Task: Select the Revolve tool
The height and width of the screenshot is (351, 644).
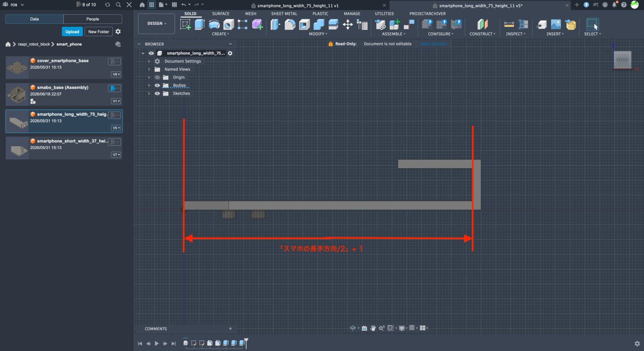Action: (214, 24)
